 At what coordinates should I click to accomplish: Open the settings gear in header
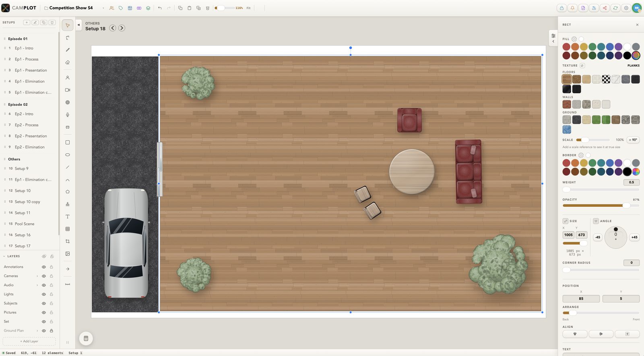coord(626,8)
